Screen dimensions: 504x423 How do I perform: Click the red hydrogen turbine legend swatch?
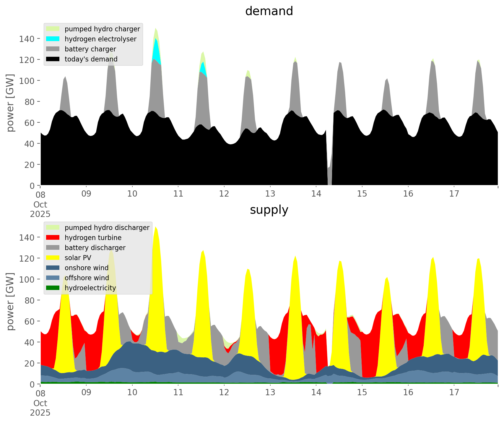[x=53, y=238]
